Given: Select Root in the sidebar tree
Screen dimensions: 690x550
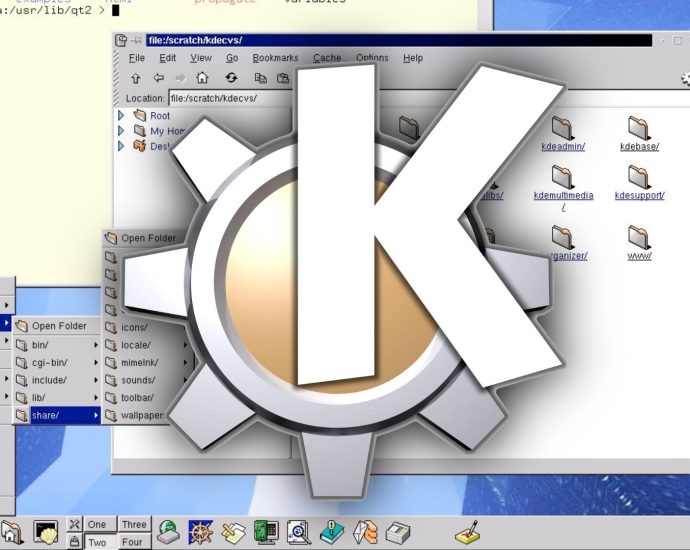Looking at the screenshot, I should (160, 116).
